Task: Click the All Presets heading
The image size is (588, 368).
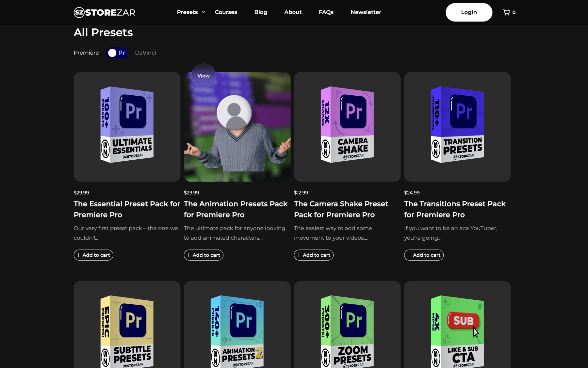Action: coord(103,32)
